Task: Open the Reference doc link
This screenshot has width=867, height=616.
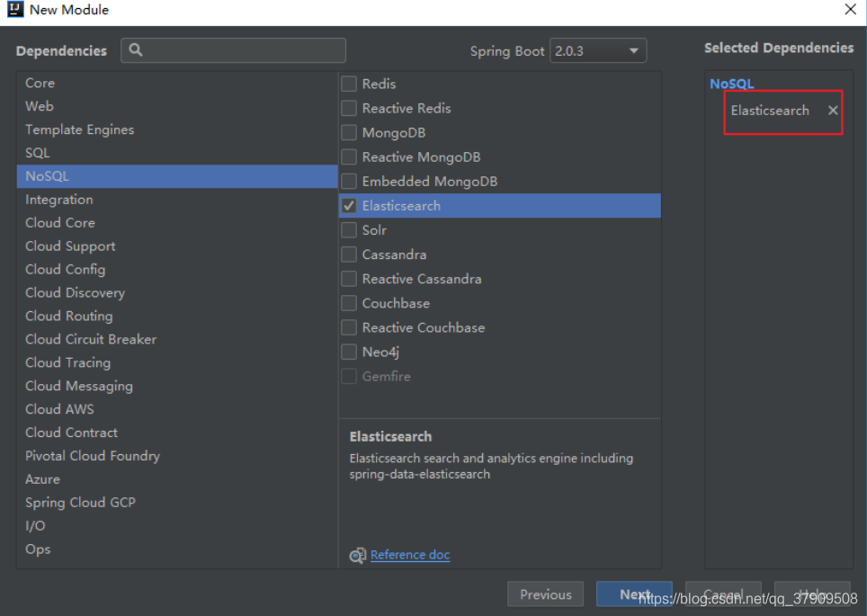Action: click(x=410, y=555)
